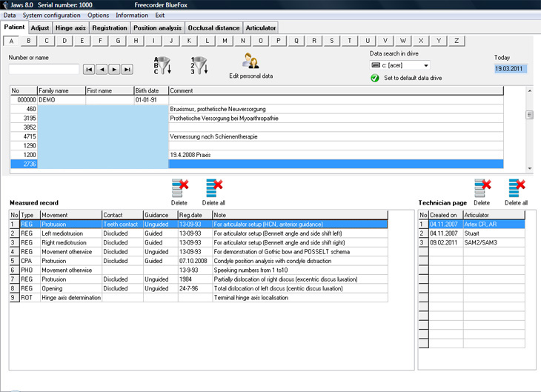Go to the next patient record
Screen dimensions: 541x392
click(x=114, y=70)
